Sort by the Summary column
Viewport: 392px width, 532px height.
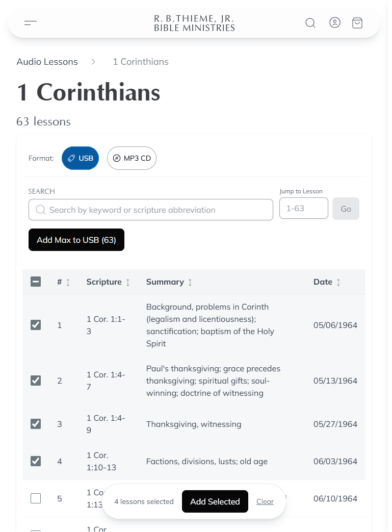pos(191,282)
